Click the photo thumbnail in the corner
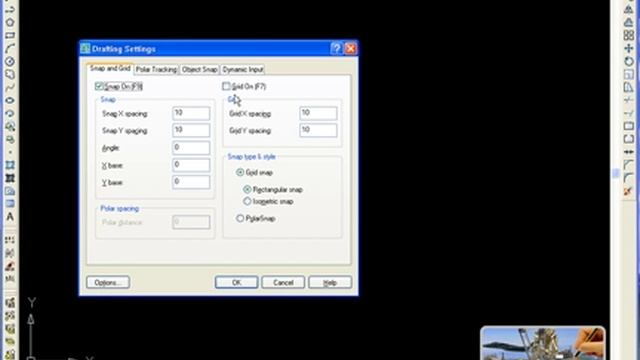This screenshot has width=640, height=360. pos(543,343)
